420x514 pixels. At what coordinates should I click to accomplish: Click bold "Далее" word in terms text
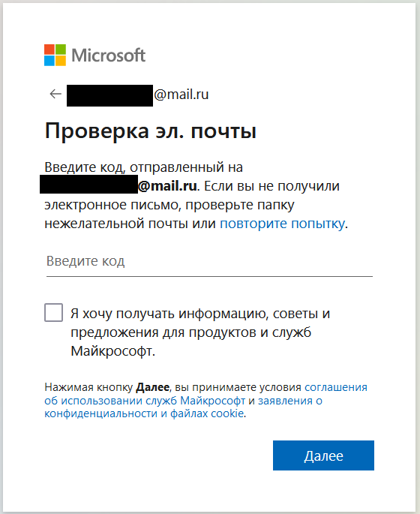(153, 387)
